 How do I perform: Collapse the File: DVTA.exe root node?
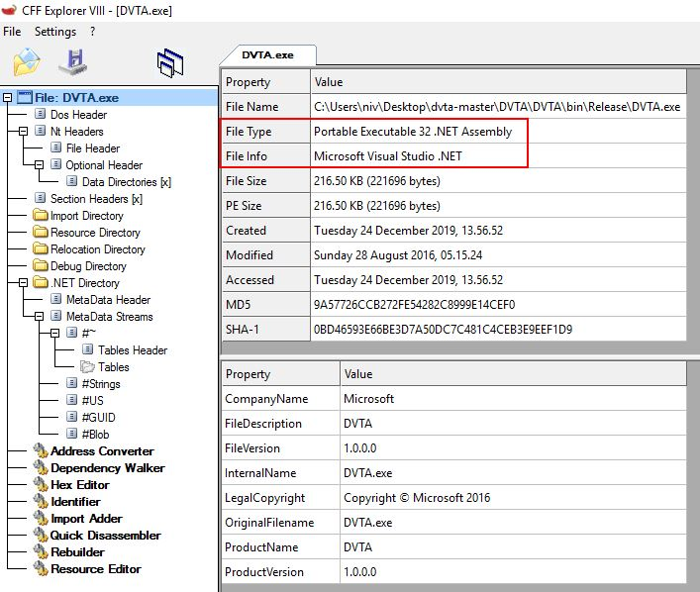(x=7, y=98)
